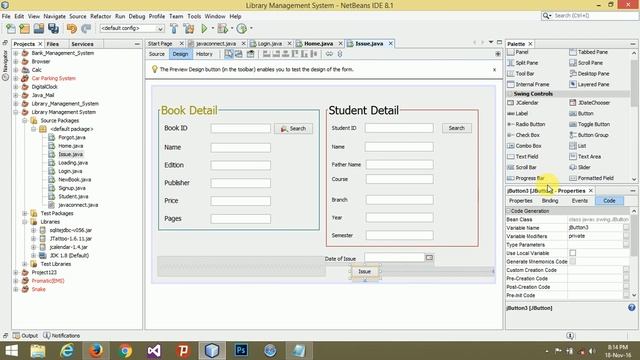
Task: Switch to the Events properties tab
Action: [x=580, y=201]
